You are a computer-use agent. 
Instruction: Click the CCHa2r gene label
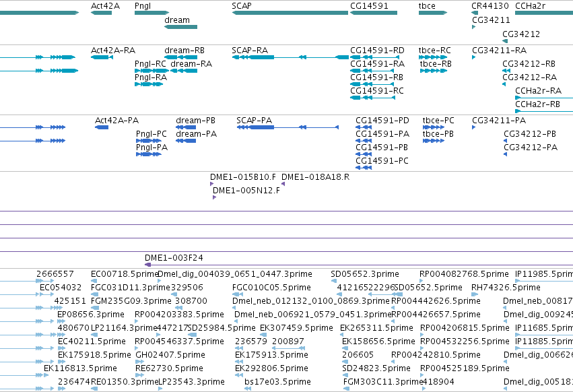click(531, 6)
